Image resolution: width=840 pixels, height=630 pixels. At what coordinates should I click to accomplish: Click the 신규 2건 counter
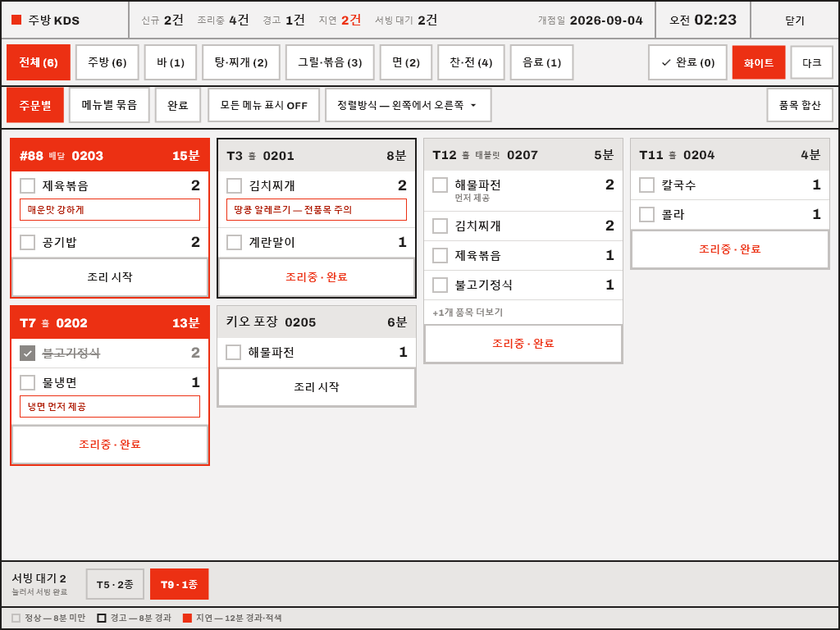pyautogui.click(x=162, y=20)
